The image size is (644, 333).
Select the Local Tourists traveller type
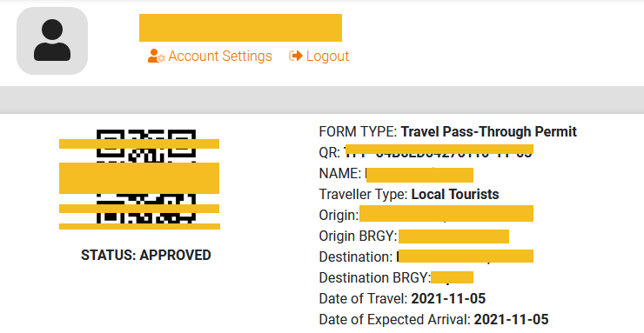coord(455,195)
